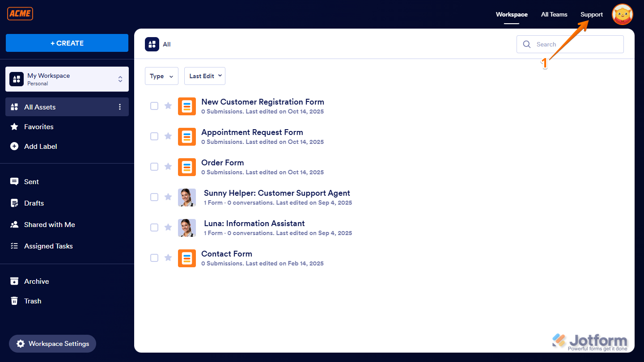Viewport: 644px width, 362px height.
Task: Open the Drafts section
Action: coord(33,203)
